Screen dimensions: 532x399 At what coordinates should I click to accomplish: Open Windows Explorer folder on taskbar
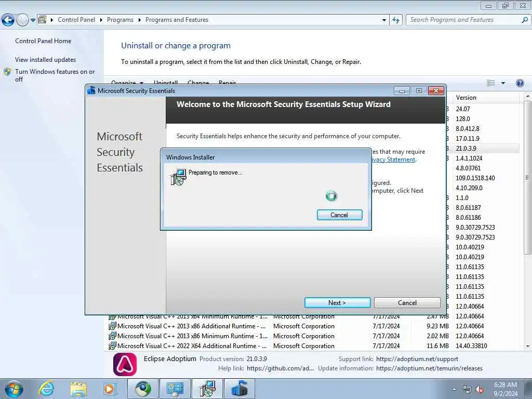point(78,389)
